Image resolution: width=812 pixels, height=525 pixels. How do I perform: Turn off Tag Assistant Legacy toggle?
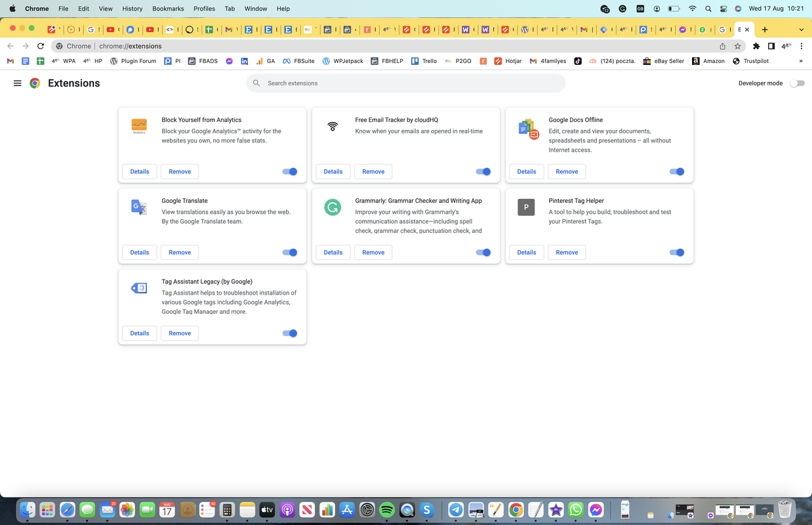[290, 333]
